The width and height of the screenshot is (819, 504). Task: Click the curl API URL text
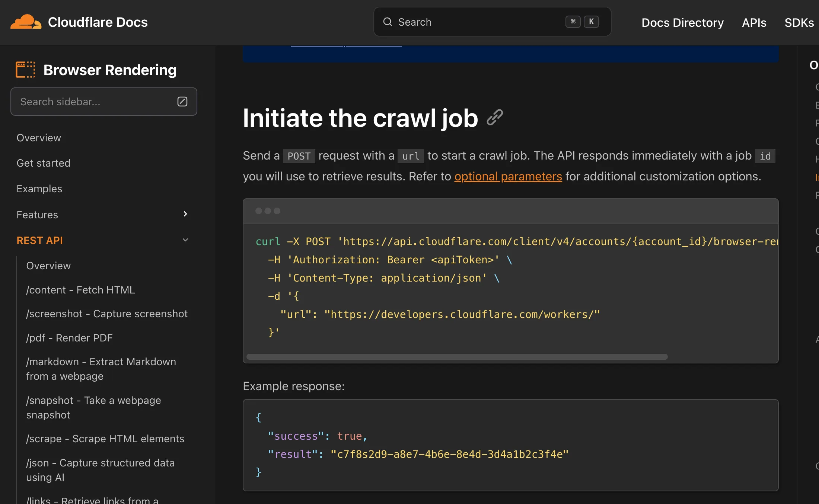click(x=558, y=241)
